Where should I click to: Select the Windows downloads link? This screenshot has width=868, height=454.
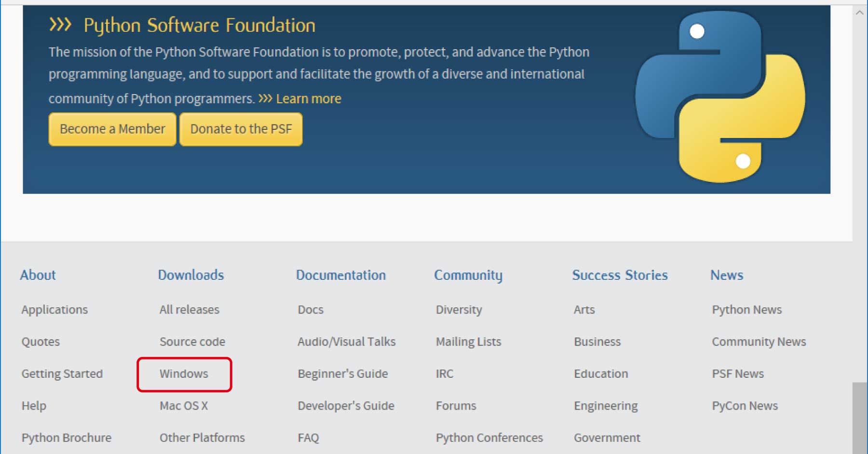pyautogui.click(x=184, y=374)
